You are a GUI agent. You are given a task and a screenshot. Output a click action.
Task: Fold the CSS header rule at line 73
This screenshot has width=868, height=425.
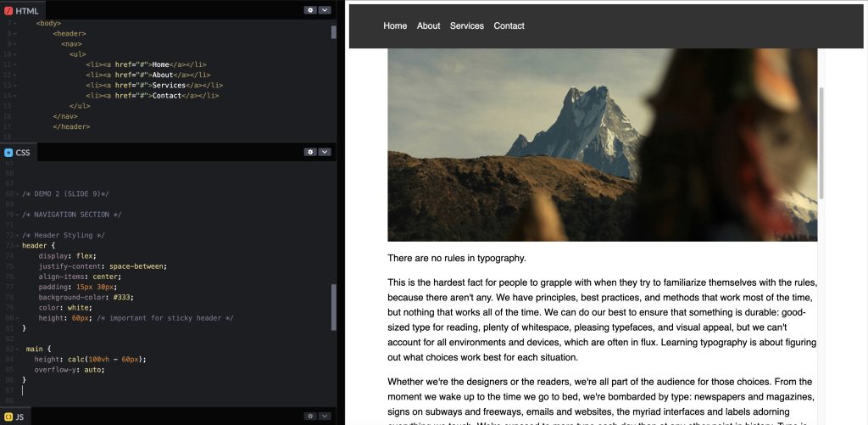pyautogui.click(x=17, y=245)
